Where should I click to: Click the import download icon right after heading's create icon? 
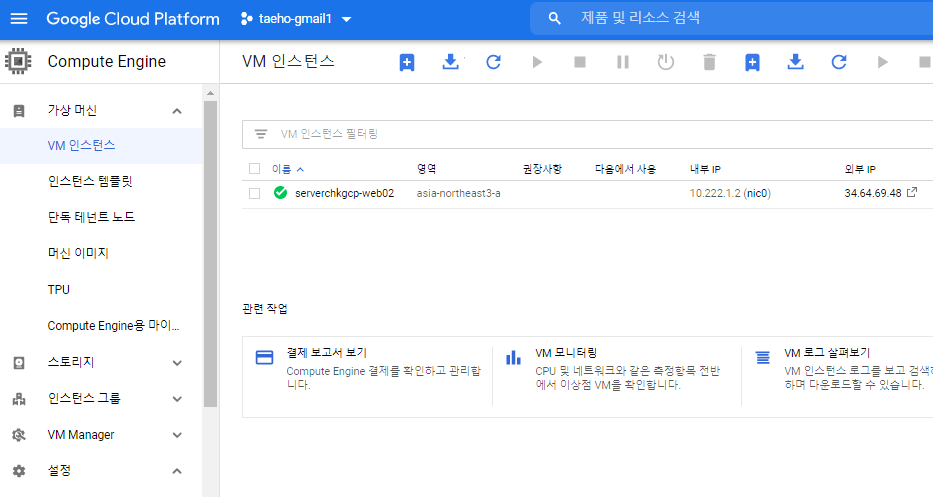click(451, 61)
